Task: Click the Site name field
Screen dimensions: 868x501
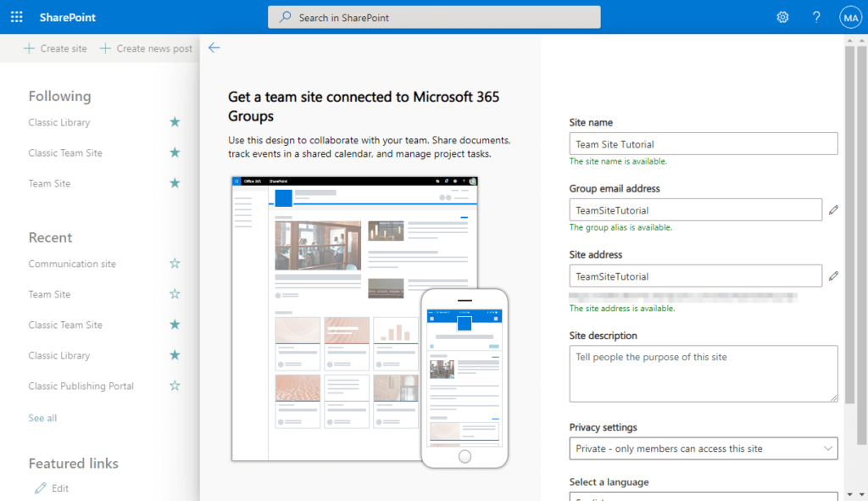Action: pyautogui.click(x=703, y=144)
